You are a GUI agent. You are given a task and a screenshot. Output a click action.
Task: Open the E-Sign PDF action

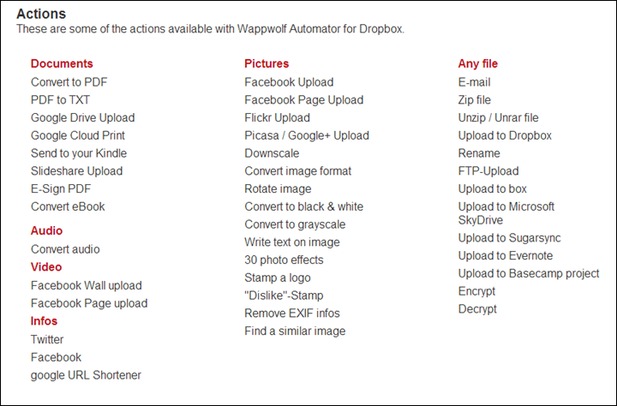[61, 189]
